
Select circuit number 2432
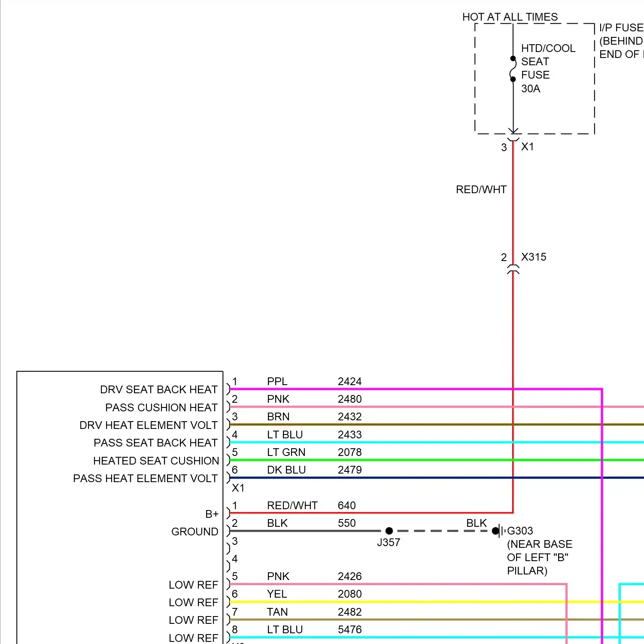[x=350, y=417]
